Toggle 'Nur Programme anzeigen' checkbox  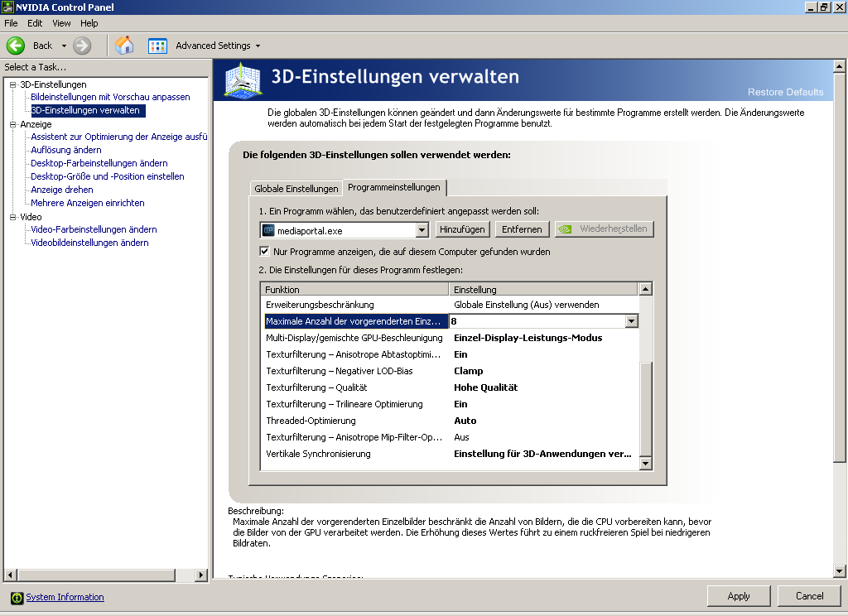[265, 252]
